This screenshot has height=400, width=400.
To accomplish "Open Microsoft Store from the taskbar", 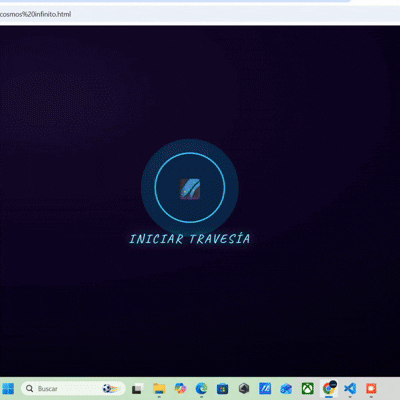I will (222, 389).
